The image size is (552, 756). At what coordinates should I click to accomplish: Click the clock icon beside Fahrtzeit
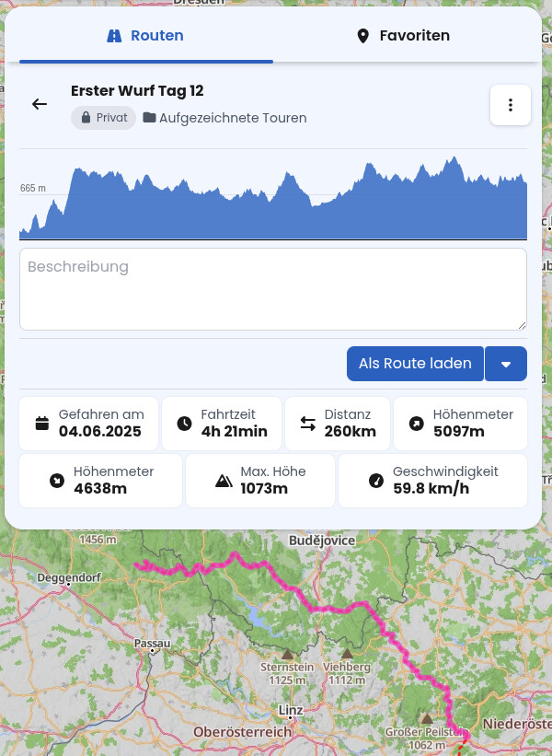point(184,424)
